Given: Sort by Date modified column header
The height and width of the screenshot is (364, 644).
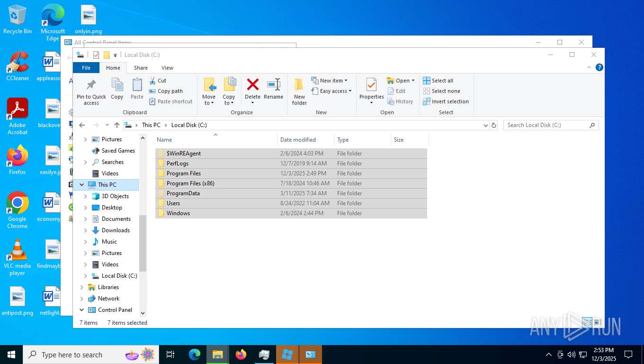Looking at the screenshot, I should (x=305, y=140).
